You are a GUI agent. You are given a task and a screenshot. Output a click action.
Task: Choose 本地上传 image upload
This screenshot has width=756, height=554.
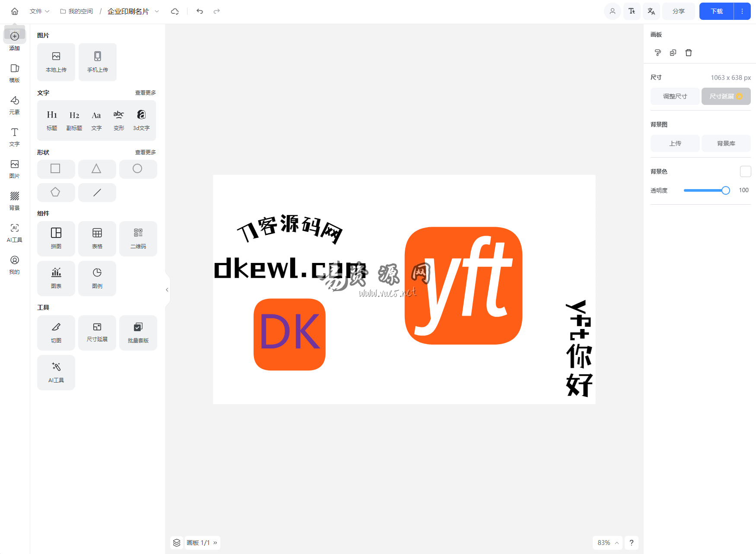(56, 62)
